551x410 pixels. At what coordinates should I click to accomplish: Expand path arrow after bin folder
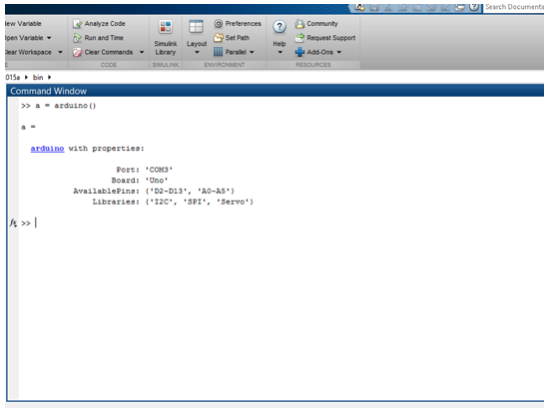tap(49, 77)
